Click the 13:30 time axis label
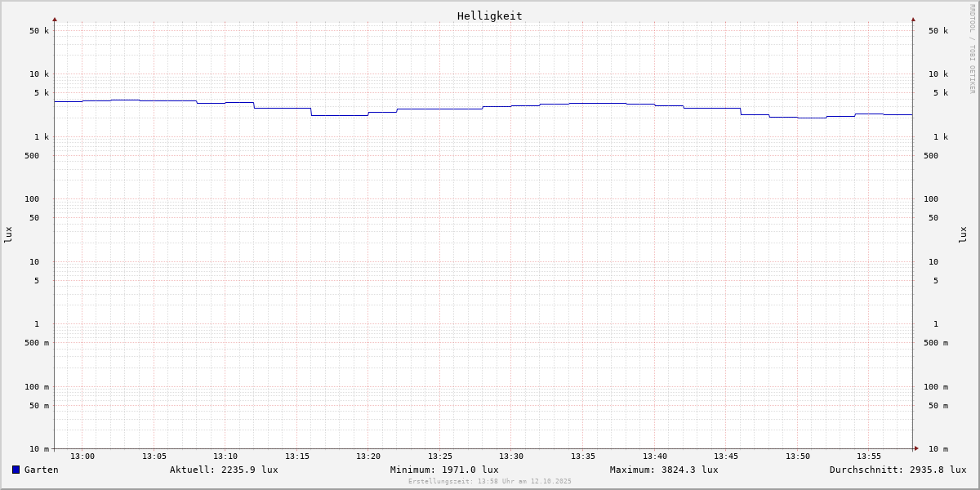 pyautogui.click(x=511, y=457)
